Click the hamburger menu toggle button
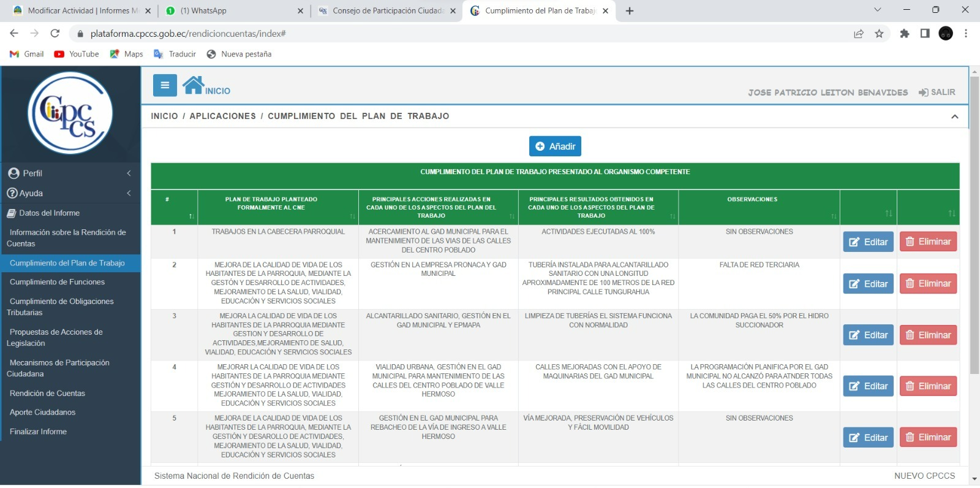 pos(165,85)
